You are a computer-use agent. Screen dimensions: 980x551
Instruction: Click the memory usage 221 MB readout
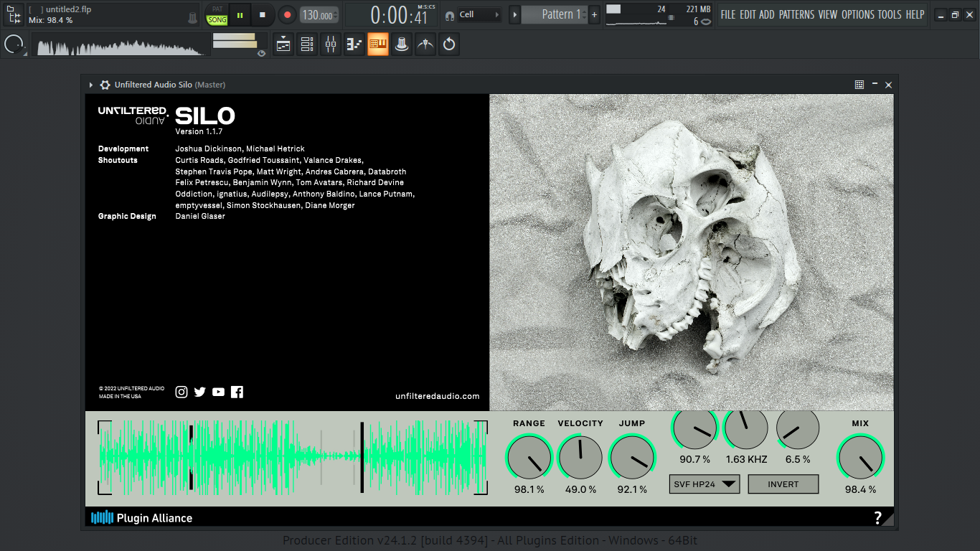click(698, 9)
